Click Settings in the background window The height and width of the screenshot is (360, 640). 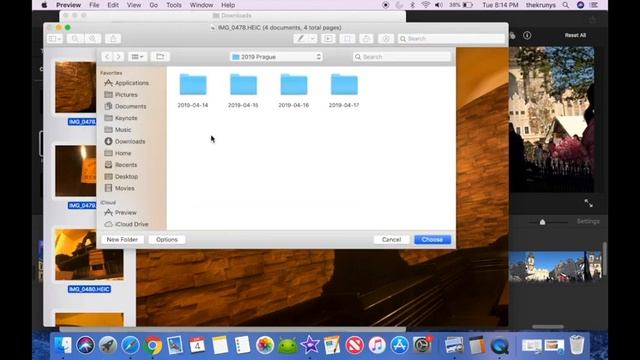click(588, 221)
